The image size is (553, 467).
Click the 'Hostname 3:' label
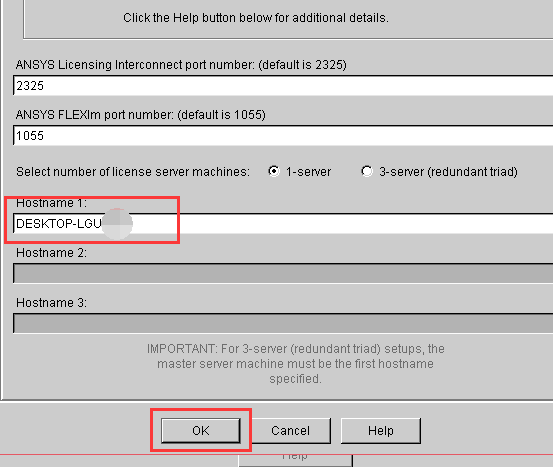tap(51, 303)
